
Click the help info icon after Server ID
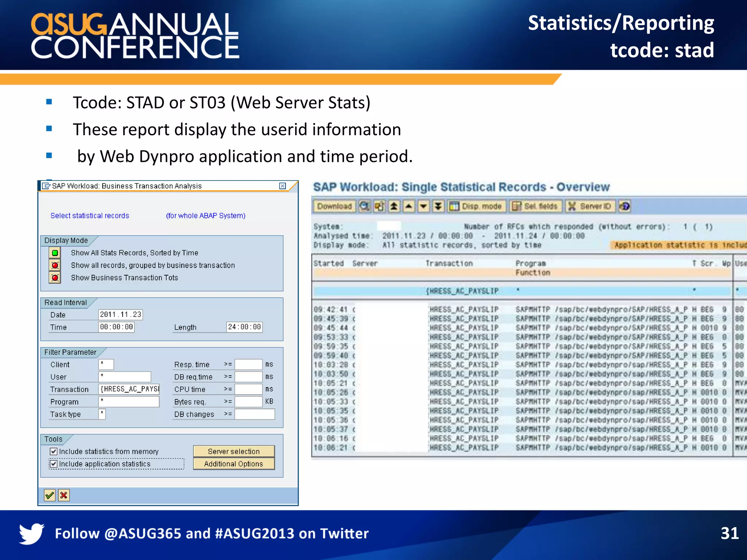point(624,206)
